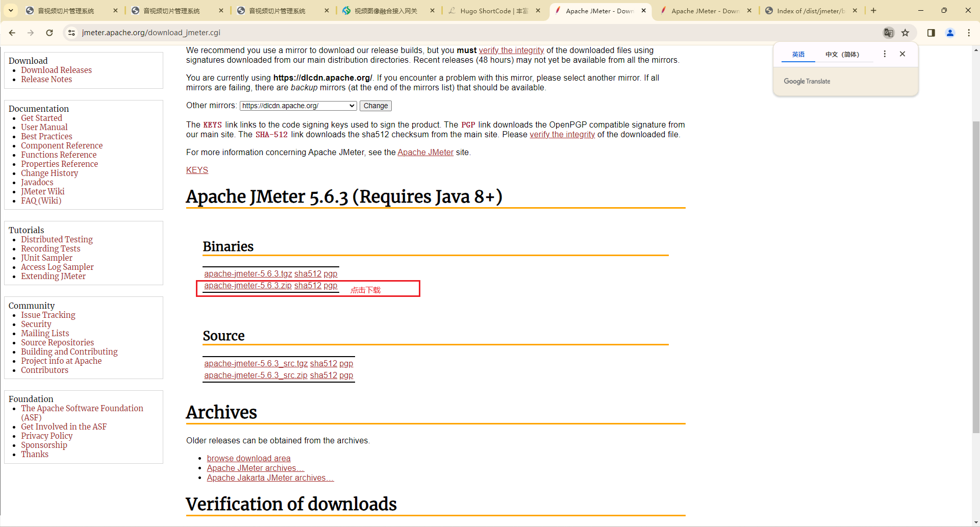Switch to Index of /dist/jmeter tab

pos(811,11)
